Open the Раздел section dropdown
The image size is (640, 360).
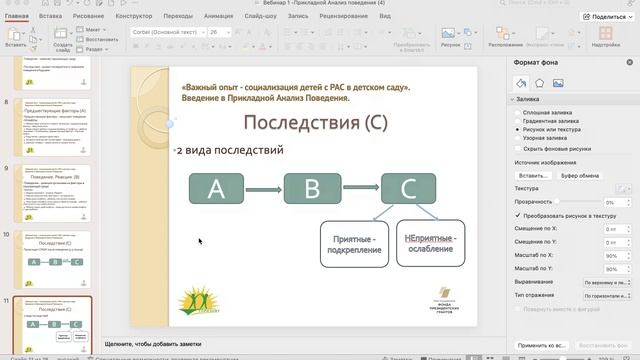93,49
